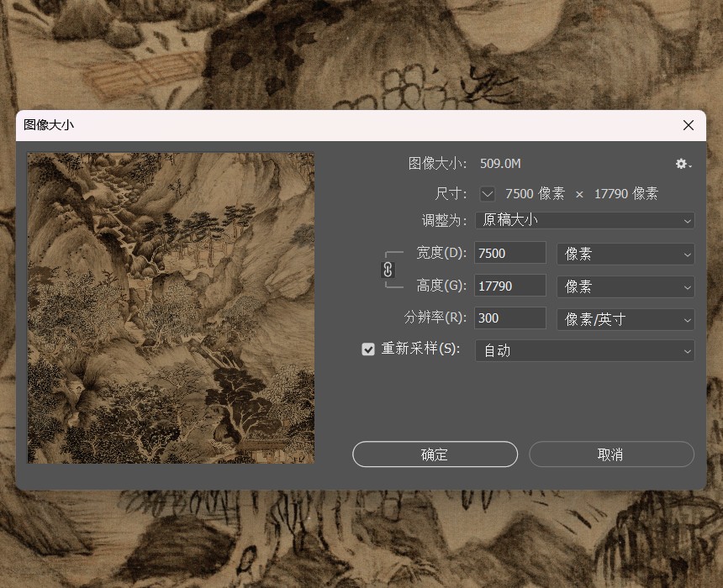Cancel the dialog with 取消 button
The width and height of the screenshot is (723, 588).
tap(611, 454)
